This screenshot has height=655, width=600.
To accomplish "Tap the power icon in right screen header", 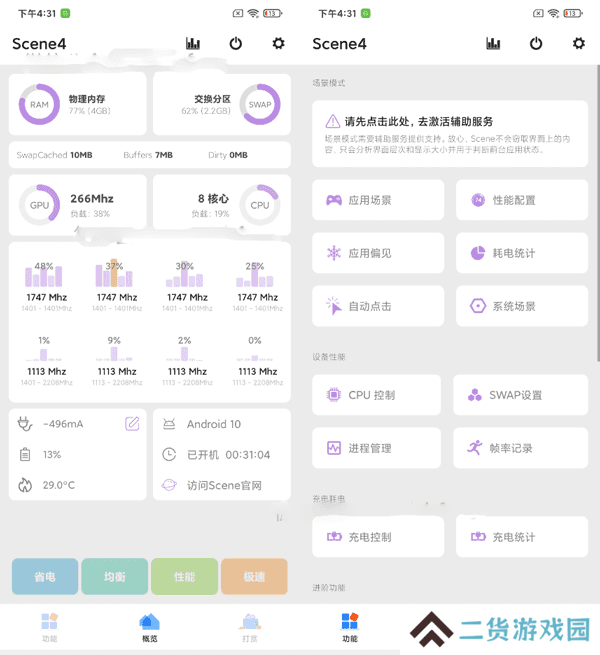I will click(x=536, y=43).
